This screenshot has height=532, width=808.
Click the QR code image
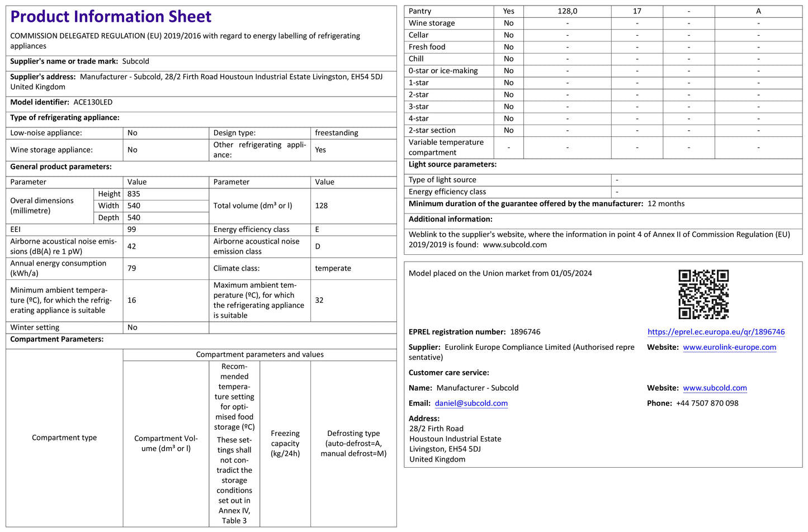[x=703, y=294]
